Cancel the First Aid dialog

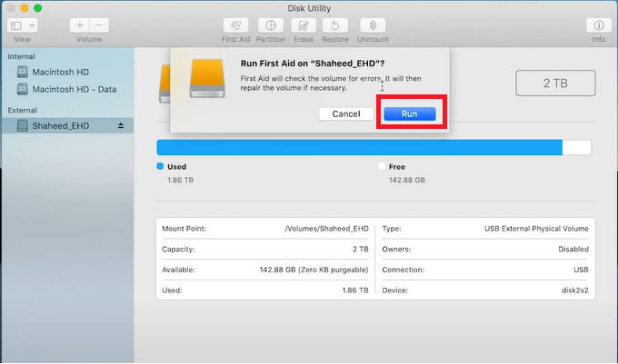coord(345,113)
